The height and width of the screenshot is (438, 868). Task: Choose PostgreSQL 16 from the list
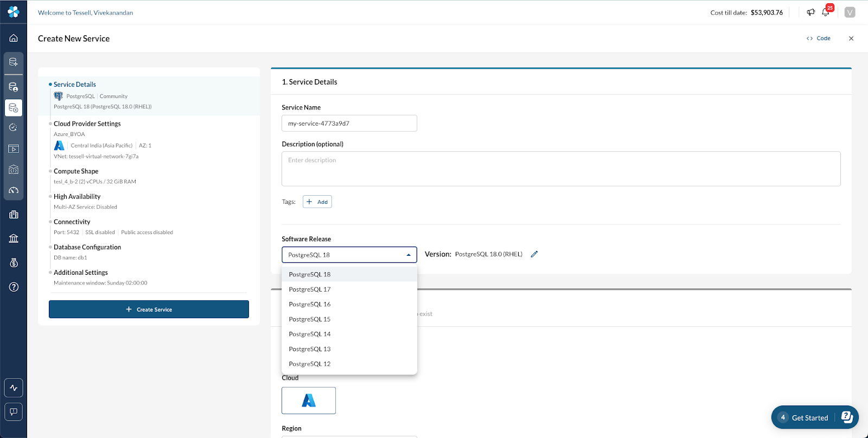349,304
